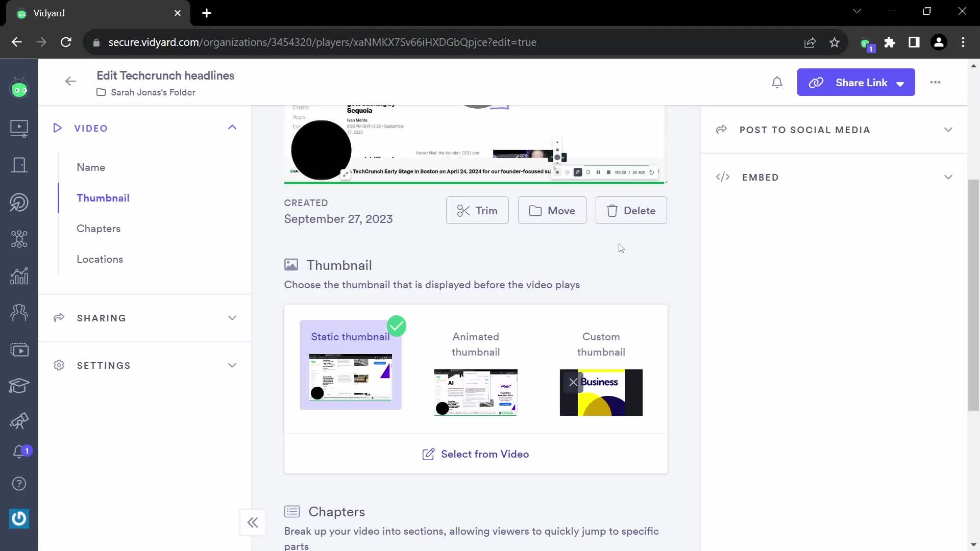Screen dimensions: 980x551
Task: Click the Vidyard browser extension icon
Action: [866, 43]
